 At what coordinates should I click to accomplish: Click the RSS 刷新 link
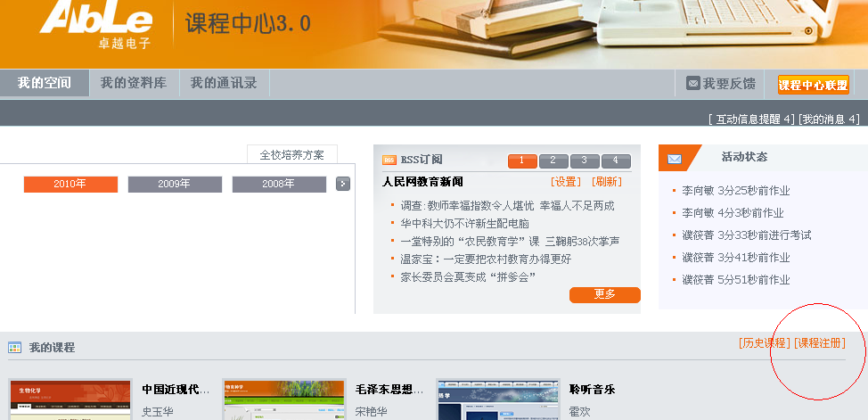tap(607, 182)
